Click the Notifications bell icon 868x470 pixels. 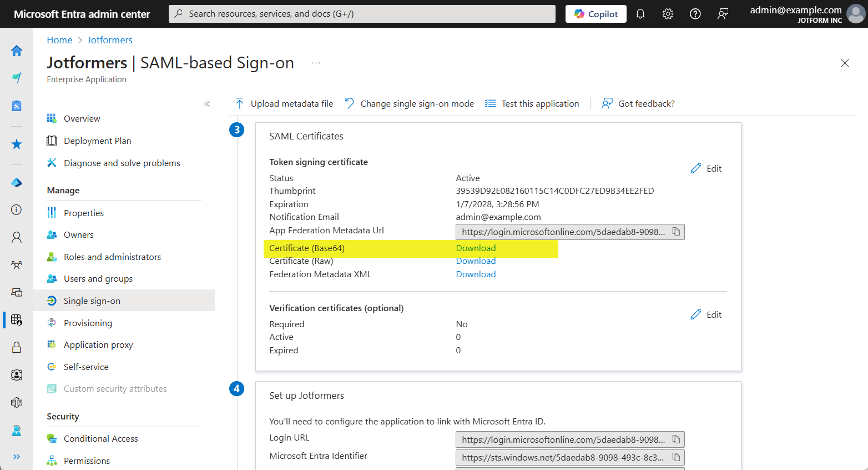640,14
